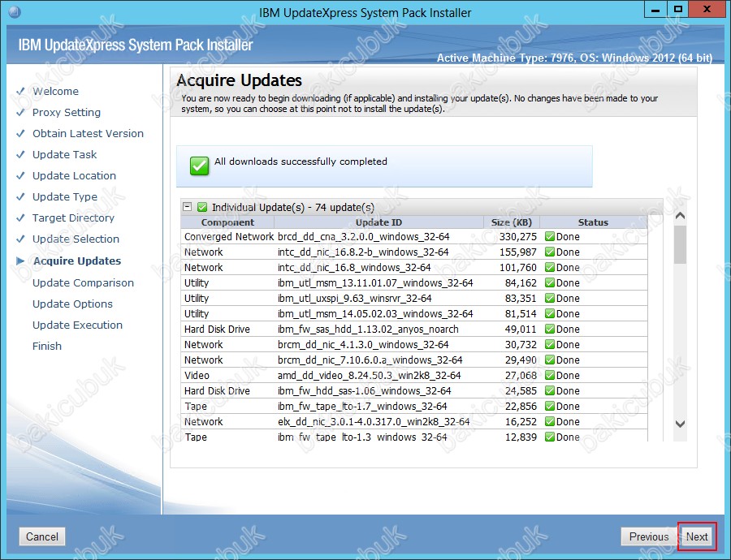The image size is (731, 560).
Task: Click the application icon in title bar
Action: pos(15,11)
